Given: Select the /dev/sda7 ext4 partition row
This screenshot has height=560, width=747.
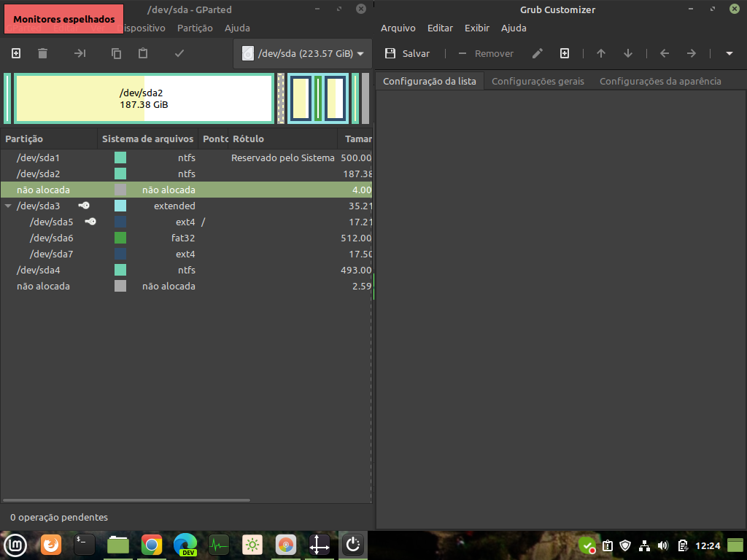Looking at the screenshot, I should point(186,254).
